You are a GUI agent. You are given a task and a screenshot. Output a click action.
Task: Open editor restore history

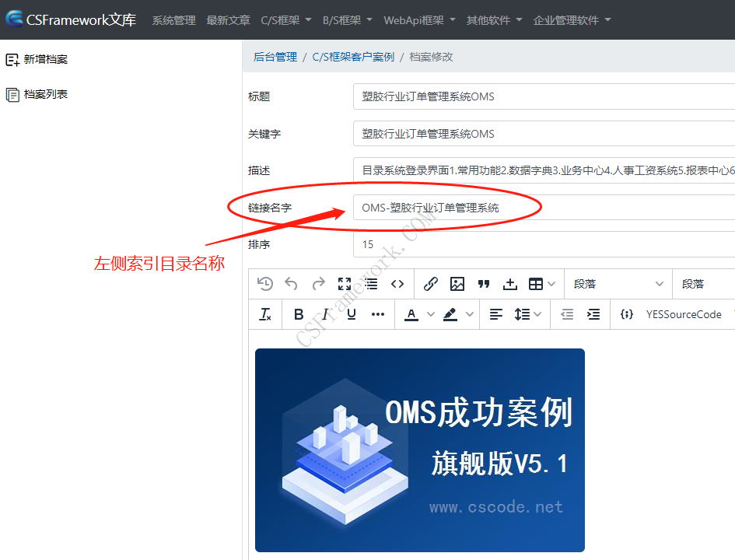(x=265, y=284)
